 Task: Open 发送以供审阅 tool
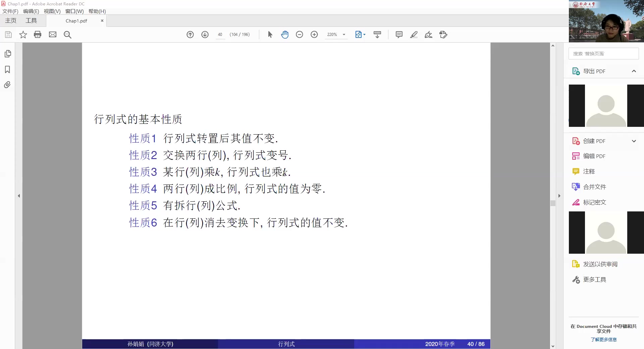595,264
